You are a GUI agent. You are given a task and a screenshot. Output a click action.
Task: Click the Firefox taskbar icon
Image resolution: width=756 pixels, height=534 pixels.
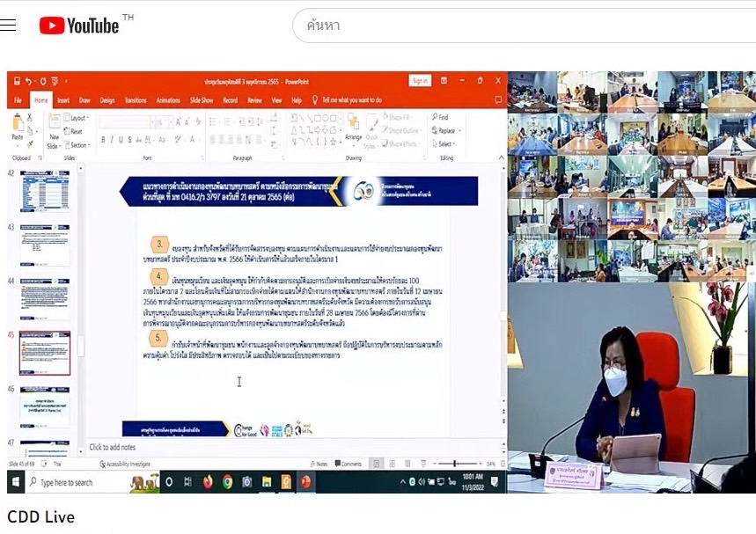(208, 482)
